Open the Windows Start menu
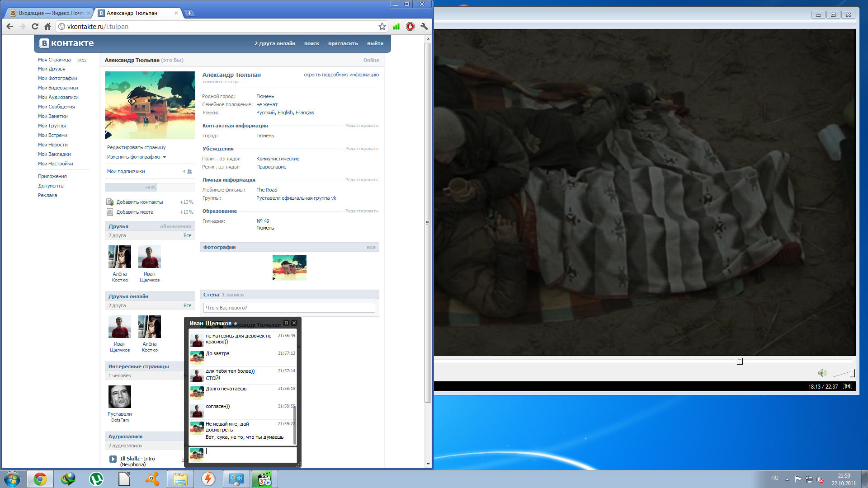This screenshot has width=868, height=488. (12, 479)
